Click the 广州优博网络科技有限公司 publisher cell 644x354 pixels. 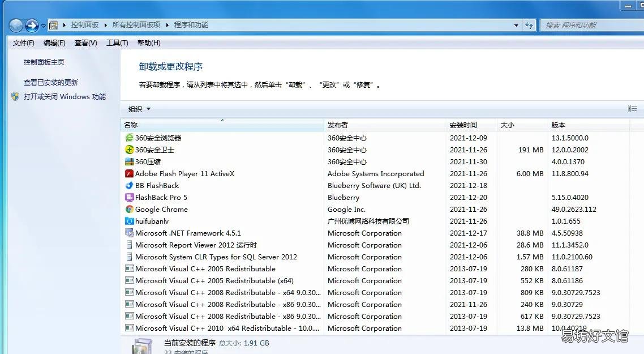pos(368,221)
